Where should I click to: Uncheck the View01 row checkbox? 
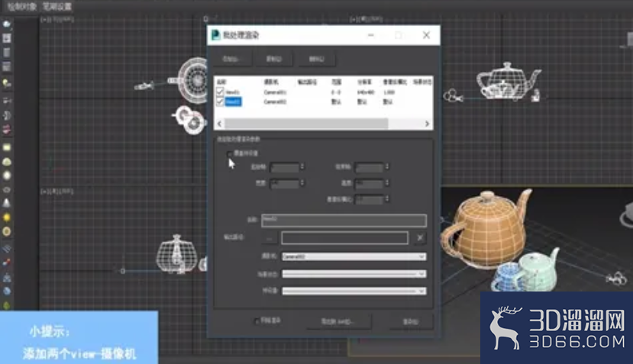coord(220,92)
